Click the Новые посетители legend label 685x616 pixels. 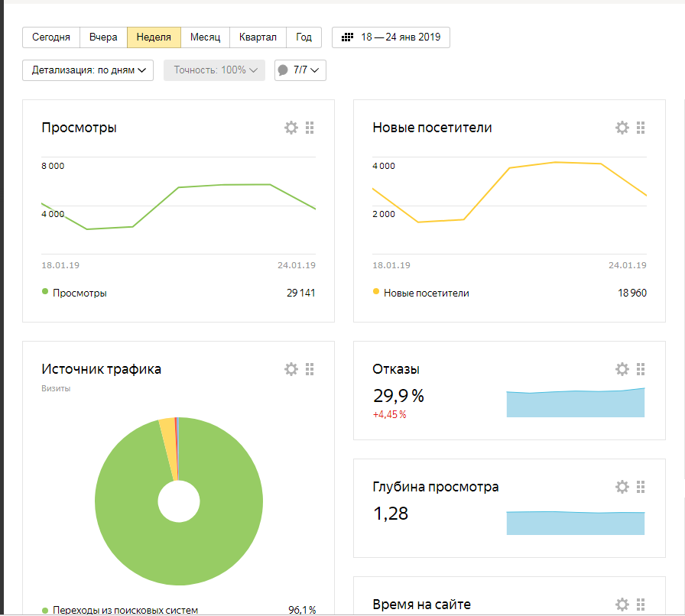(x=427, y=293)
